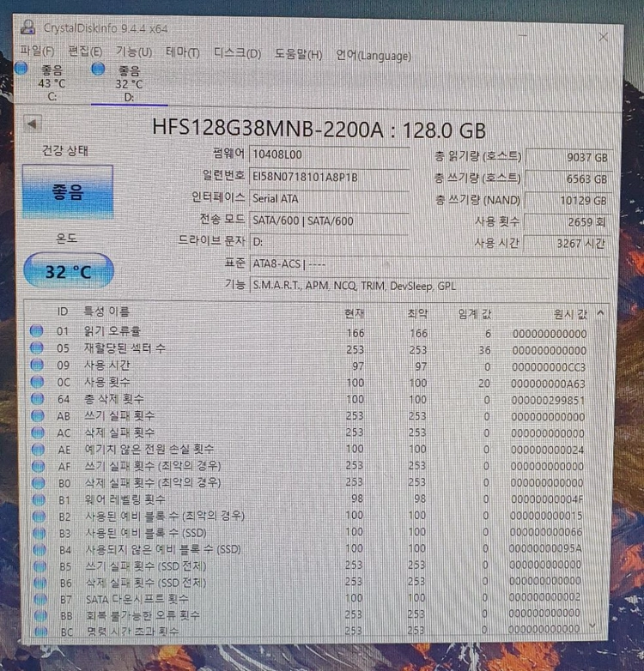
Task: Select the attribute name 읽기 오류율
Action: coord(112,331)
